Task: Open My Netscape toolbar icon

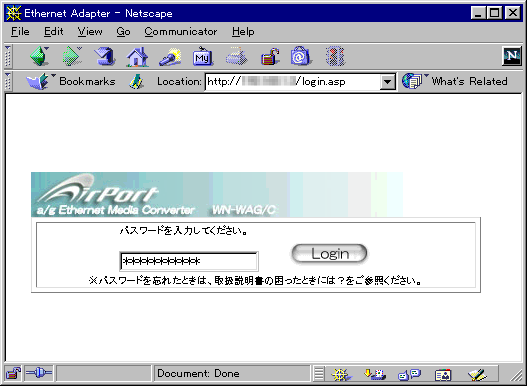Action: pyautogui.click(x=203, y=56)
